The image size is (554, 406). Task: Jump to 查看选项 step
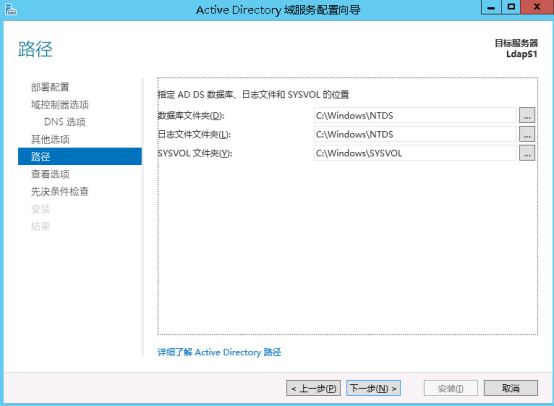coord(50,174)
